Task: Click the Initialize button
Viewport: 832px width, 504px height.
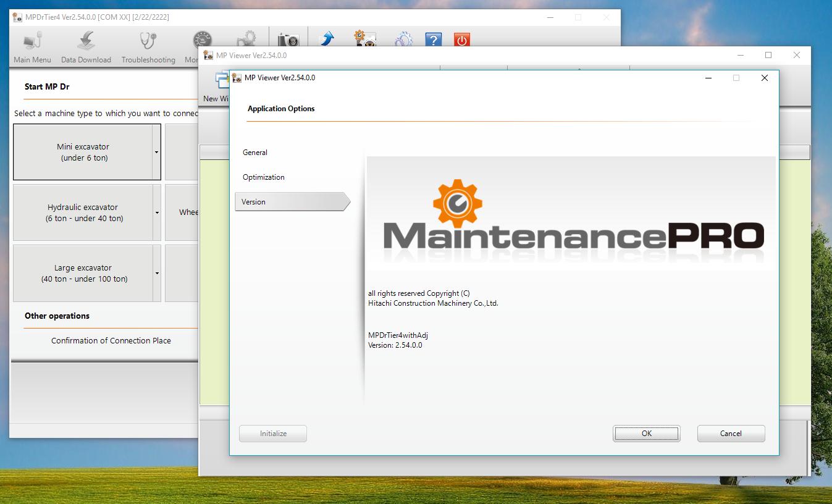Action: [x=273, y=434]
